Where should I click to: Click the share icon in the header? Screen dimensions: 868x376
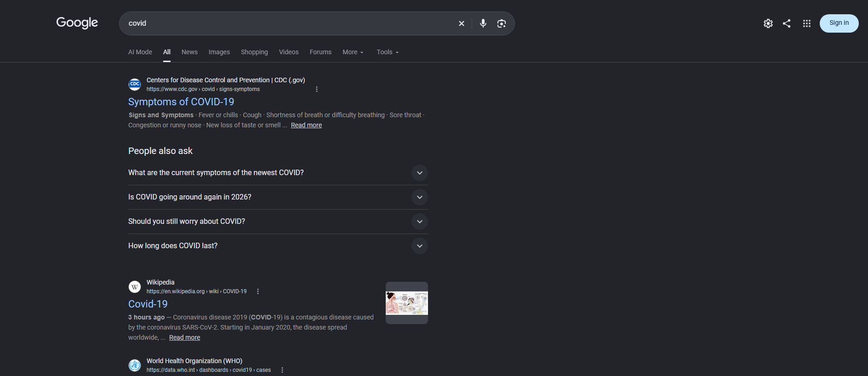point(787,23)
